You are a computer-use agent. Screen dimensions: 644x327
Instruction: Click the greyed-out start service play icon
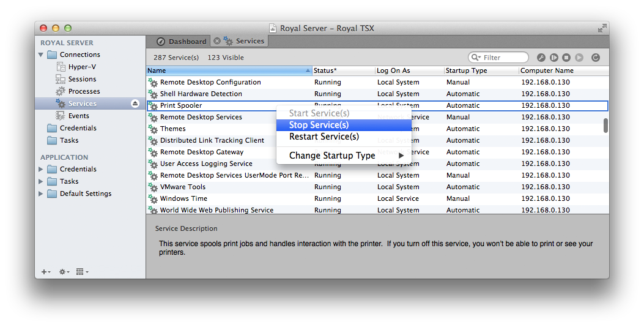pyautogui.click(x=579, y=58)
